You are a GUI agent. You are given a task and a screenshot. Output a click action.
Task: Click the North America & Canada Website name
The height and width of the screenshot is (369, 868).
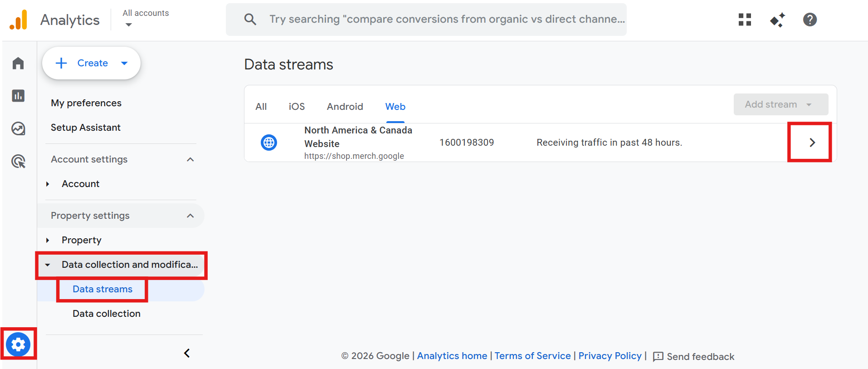358,137
